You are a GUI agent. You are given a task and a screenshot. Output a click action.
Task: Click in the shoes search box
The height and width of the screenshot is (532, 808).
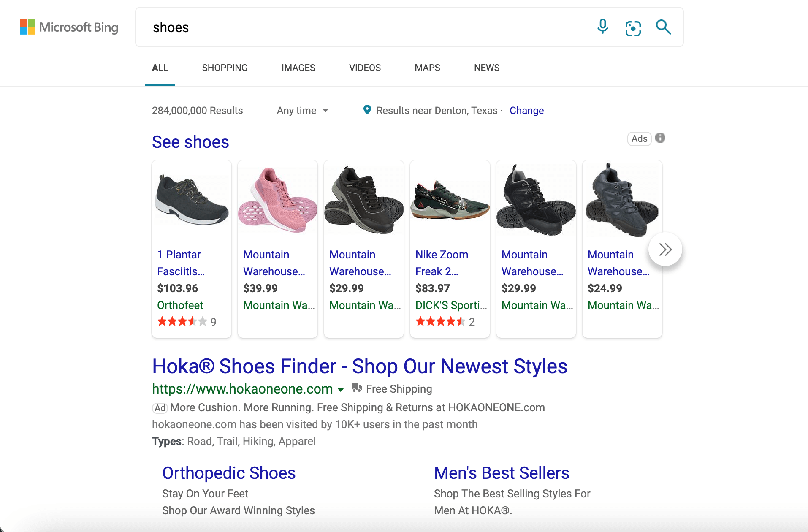[x=363, y=27]
